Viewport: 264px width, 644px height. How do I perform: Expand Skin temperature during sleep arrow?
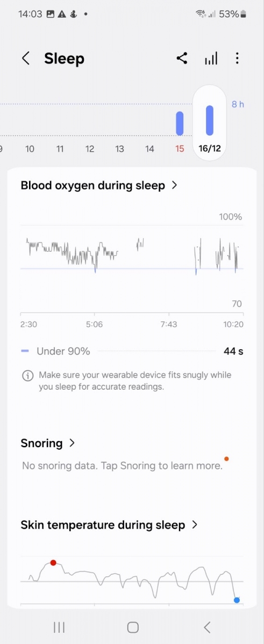[x=195, y=525]
